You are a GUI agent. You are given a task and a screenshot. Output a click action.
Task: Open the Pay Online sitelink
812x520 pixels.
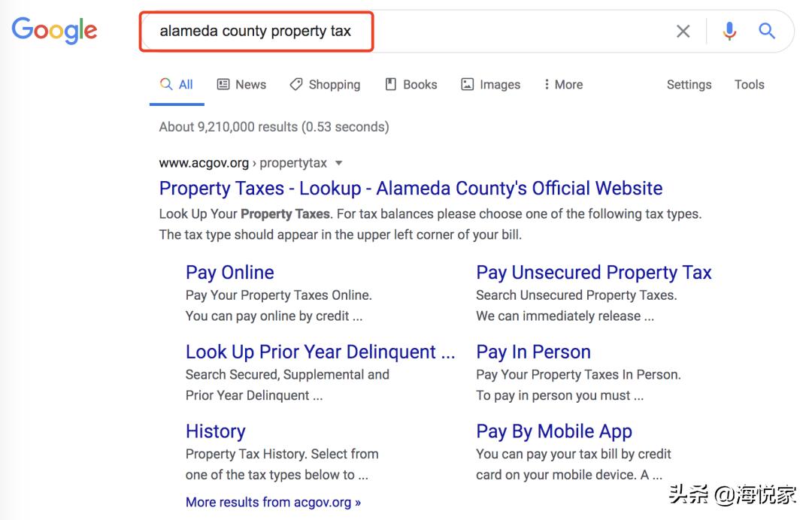pyautogui.click(x=229, y=272)
